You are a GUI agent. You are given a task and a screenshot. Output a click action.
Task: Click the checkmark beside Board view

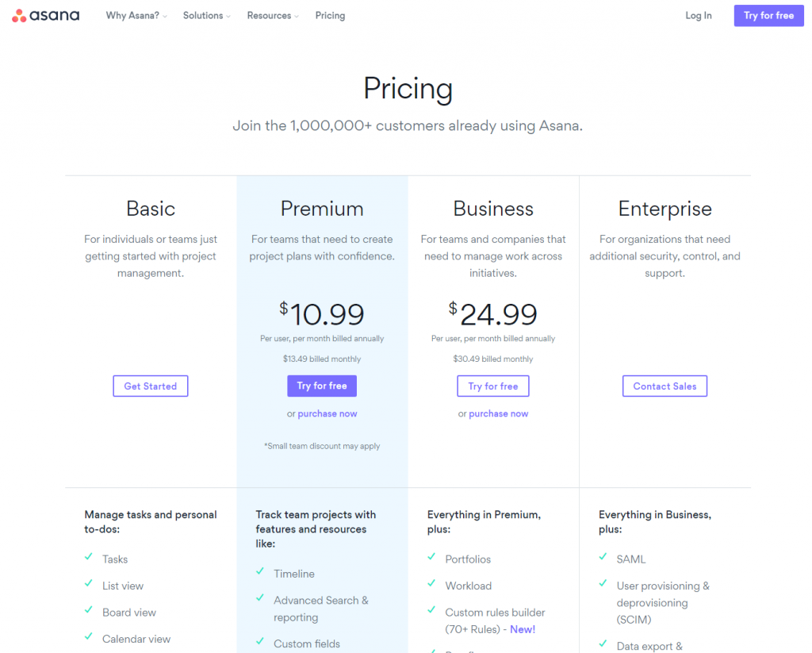89,609
